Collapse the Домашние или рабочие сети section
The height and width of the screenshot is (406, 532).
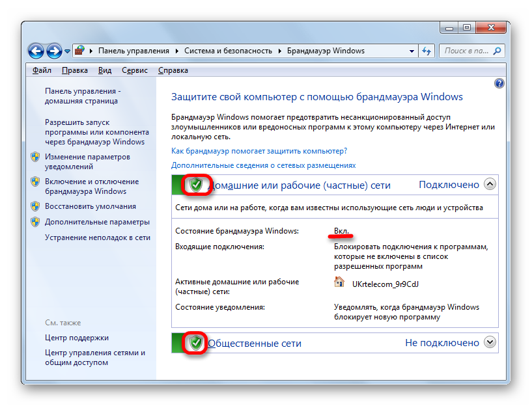490,185
